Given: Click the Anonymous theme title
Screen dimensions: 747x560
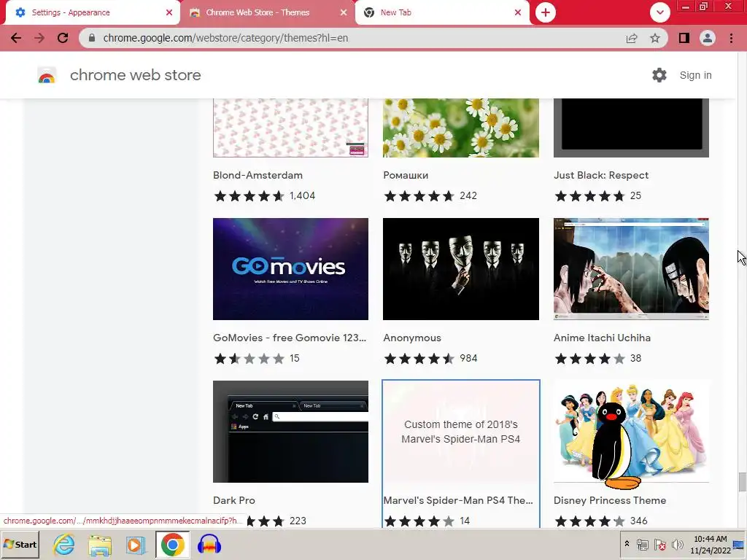Looking at the screenshot, I should click(x=412, y=338).
